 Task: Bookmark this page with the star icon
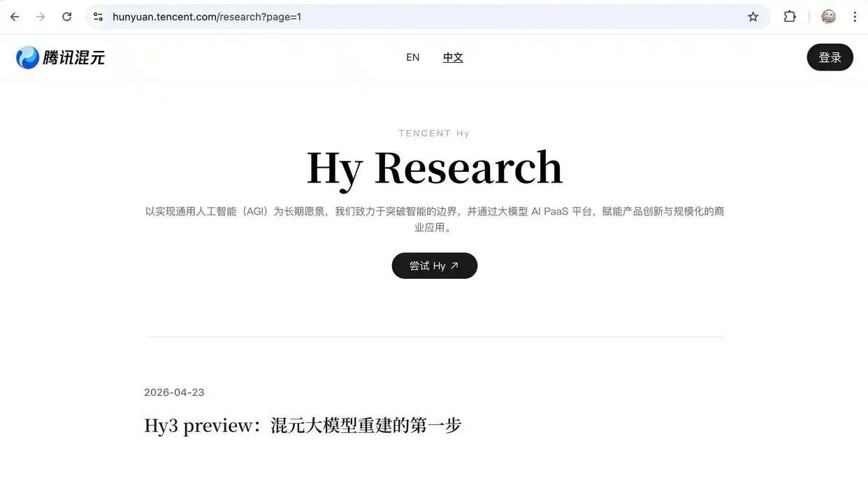click(753, 17)
